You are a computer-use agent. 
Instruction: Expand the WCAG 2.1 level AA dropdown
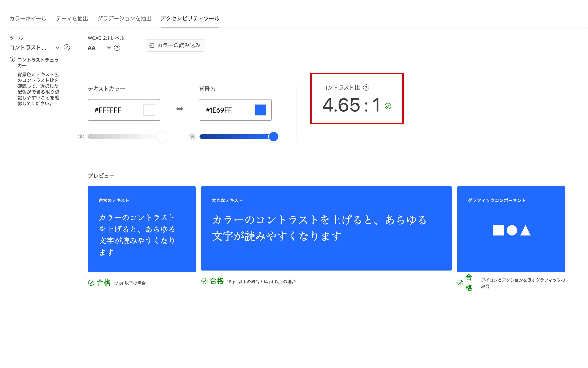[x=99, y=48]
